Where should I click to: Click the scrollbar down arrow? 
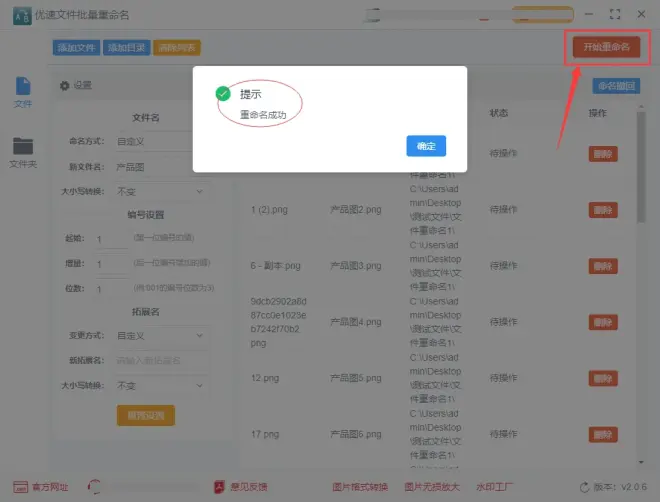tap(641, 462)
